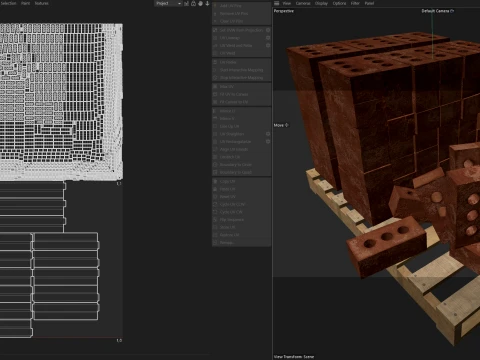Apply the Max UV command
480x360 pixels.
click(242, 86)
